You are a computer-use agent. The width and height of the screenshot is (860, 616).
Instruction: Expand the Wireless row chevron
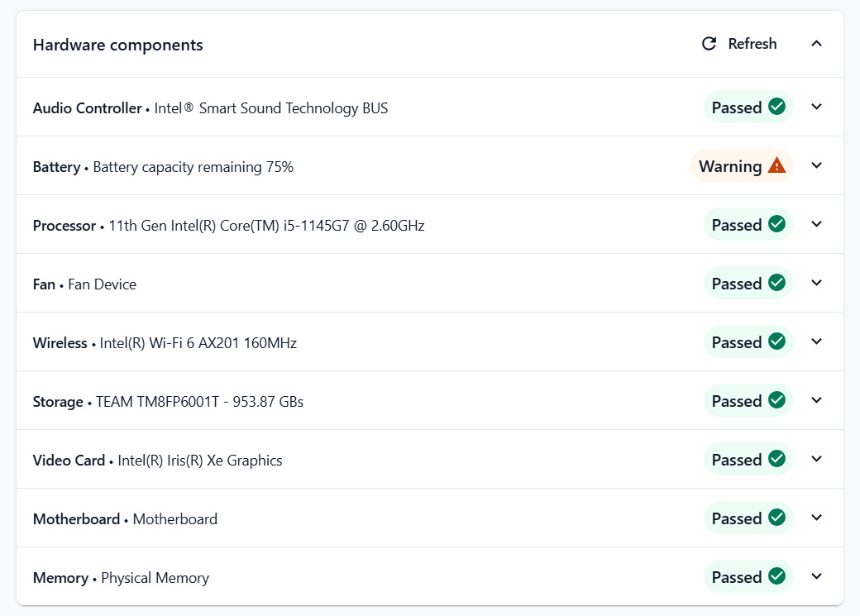(x=816, y=341)
